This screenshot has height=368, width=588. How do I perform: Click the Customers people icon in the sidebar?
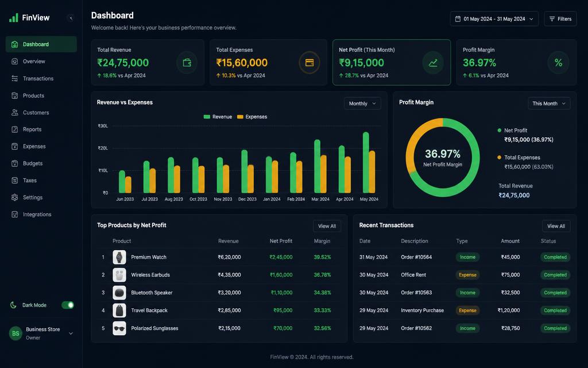[14, 112]
